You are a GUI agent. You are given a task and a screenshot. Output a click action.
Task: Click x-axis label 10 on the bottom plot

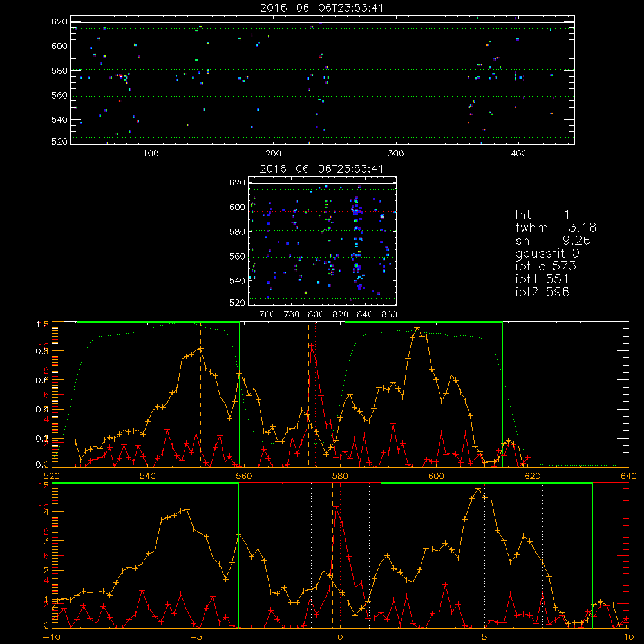coord(629,638)
